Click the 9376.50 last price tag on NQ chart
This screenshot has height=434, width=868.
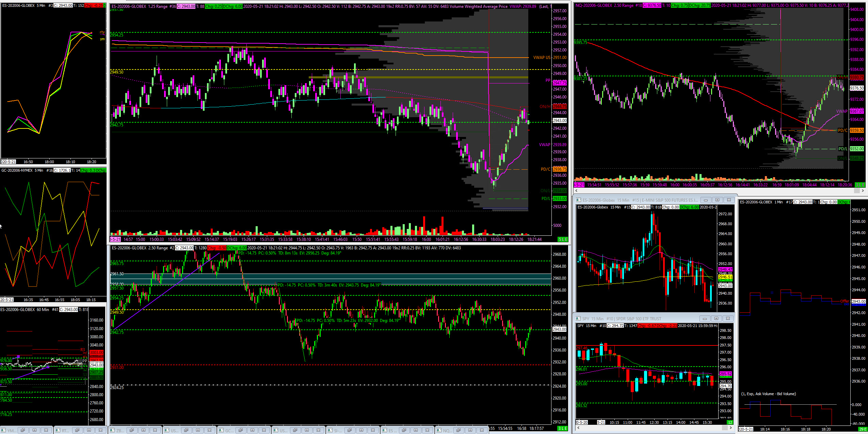pyautogui.click(x=857, y=88)
